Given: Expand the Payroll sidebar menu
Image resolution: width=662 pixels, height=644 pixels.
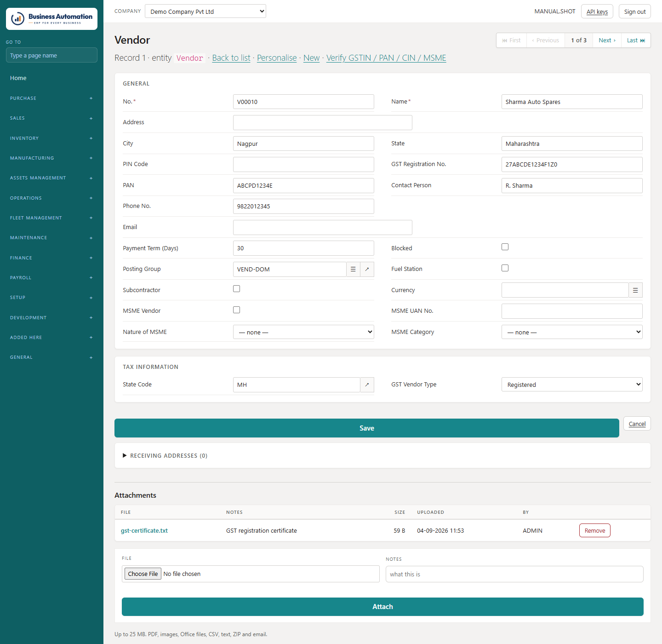Looking at the screenshot, I should (x=51, y=278).
